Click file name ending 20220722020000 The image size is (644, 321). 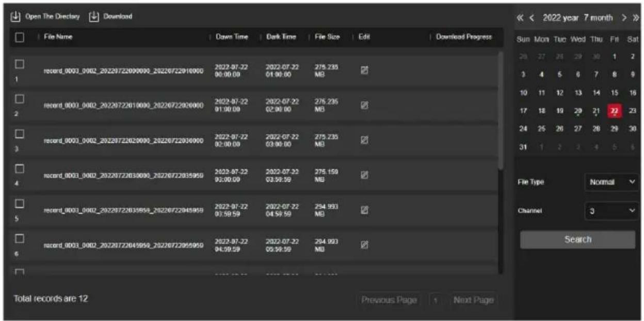point(123,106)
